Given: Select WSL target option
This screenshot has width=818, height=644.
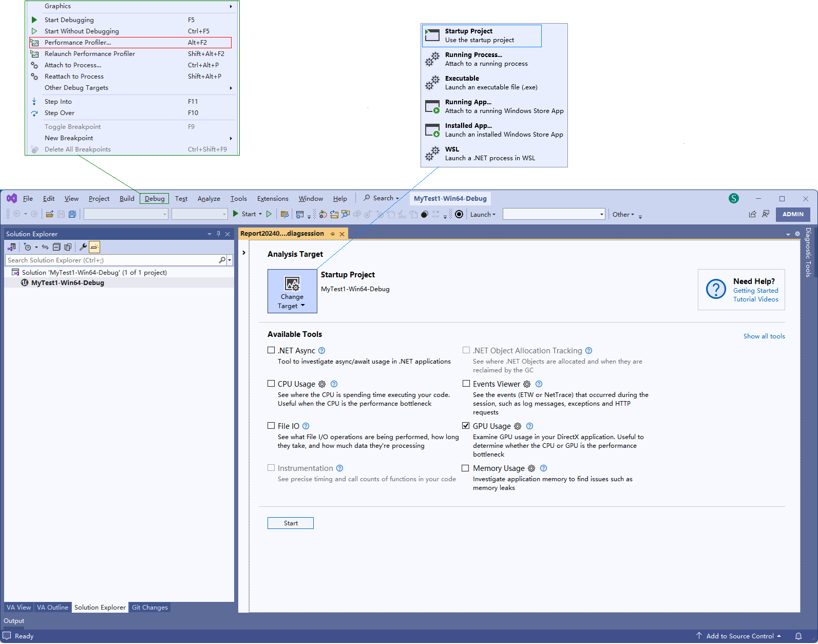Looking at the screenshot, I should [494, 154].
